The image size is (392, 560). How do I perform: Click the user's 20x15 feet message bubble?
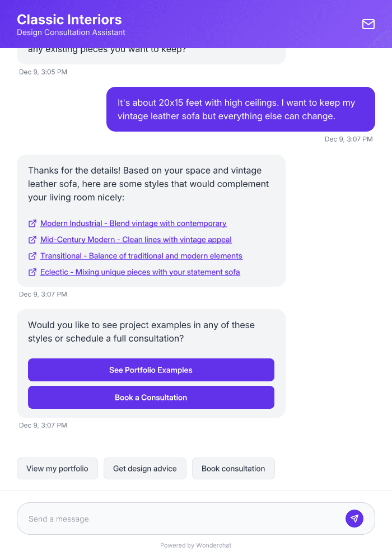click(240, 109)
